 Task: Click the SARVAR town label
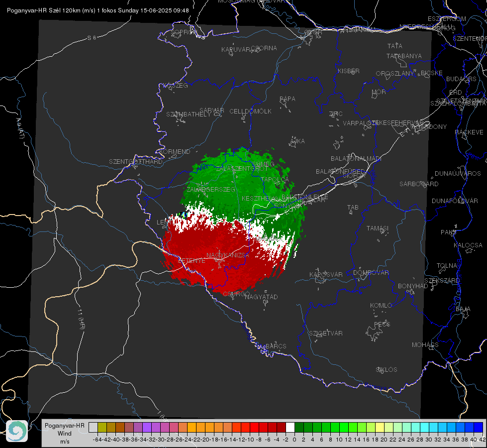pyautogui.click(x=212, y=111)
